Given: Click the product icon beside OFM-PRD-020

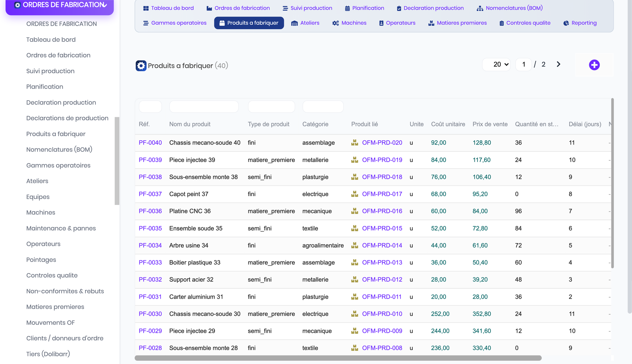Looking at the screenshot, I should [355, 143].
